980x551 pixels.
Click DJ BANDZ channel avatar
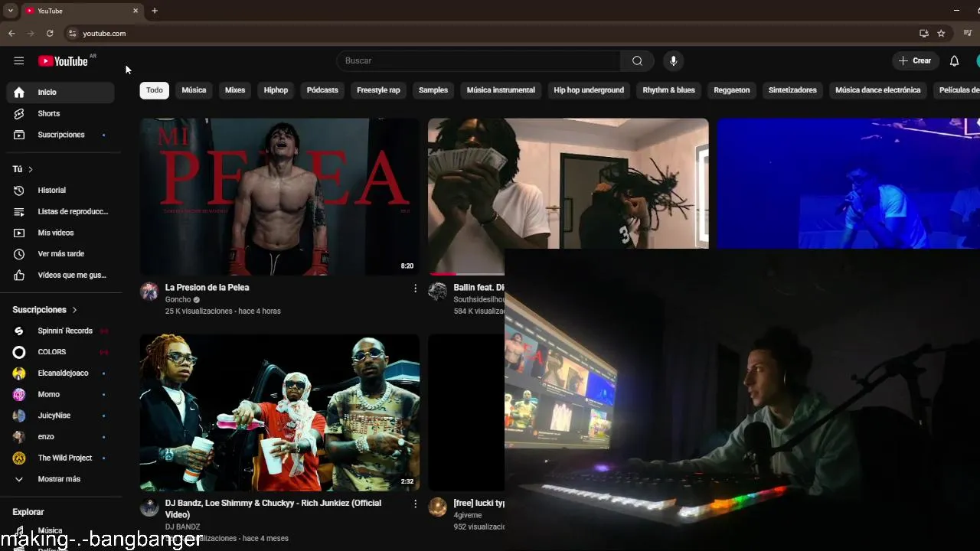click(149, 507)
